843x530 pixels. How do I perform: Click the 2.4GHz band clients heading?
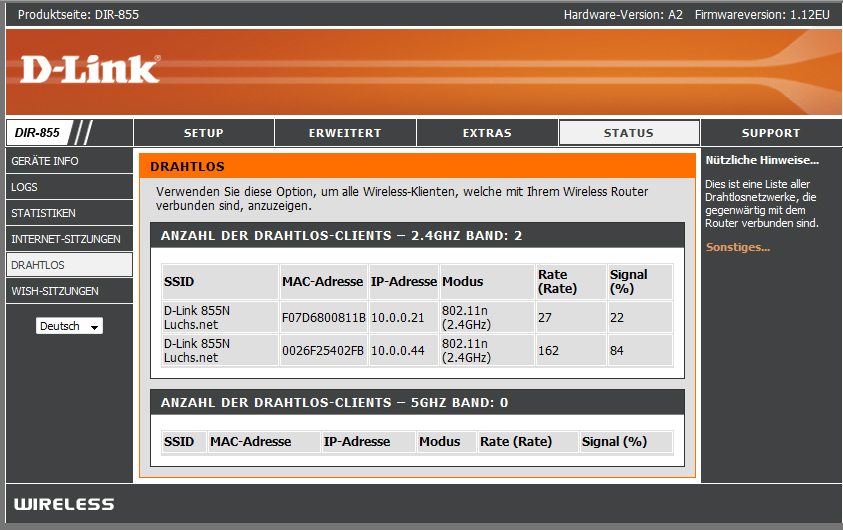coord(341,235)
